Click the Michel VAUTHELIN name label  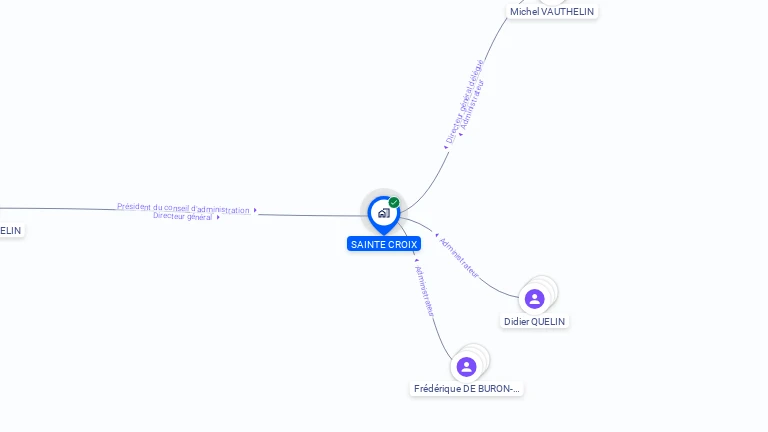pyautogui.click(x=552, y=11)
